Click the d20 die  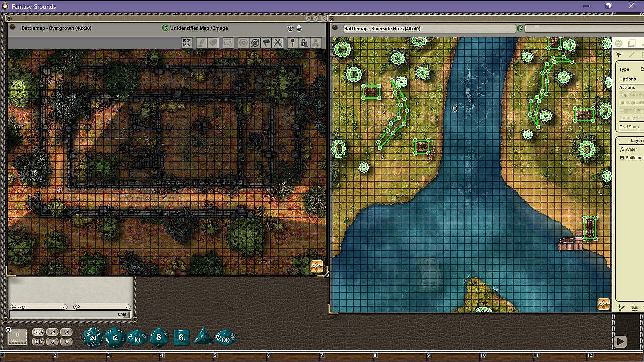(x=93, y=337)
